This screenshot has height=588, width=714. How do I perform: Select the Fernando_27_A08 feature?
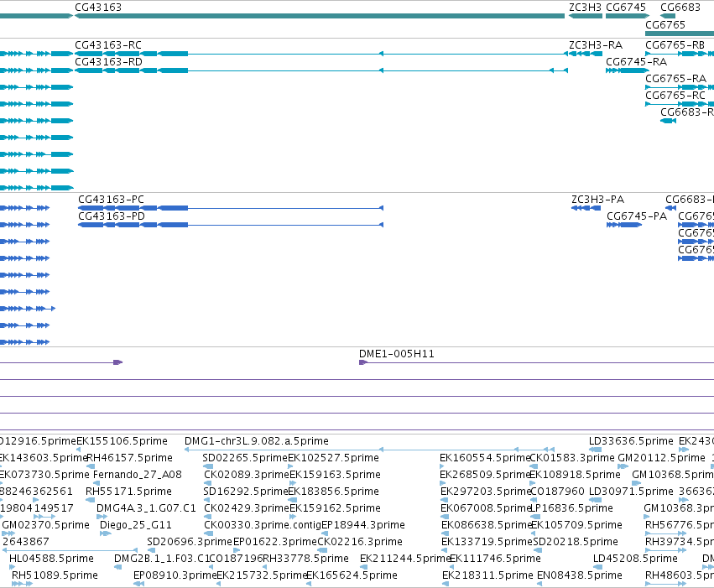(x=137, y=475)
